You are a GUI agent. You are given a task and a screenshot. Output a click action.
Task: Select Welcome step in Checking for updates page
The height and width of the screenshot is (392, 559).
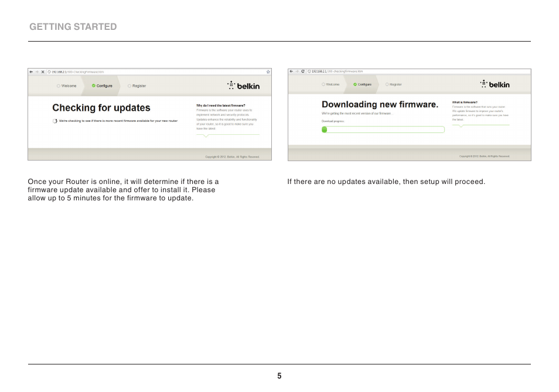click(x=67, y=86)
